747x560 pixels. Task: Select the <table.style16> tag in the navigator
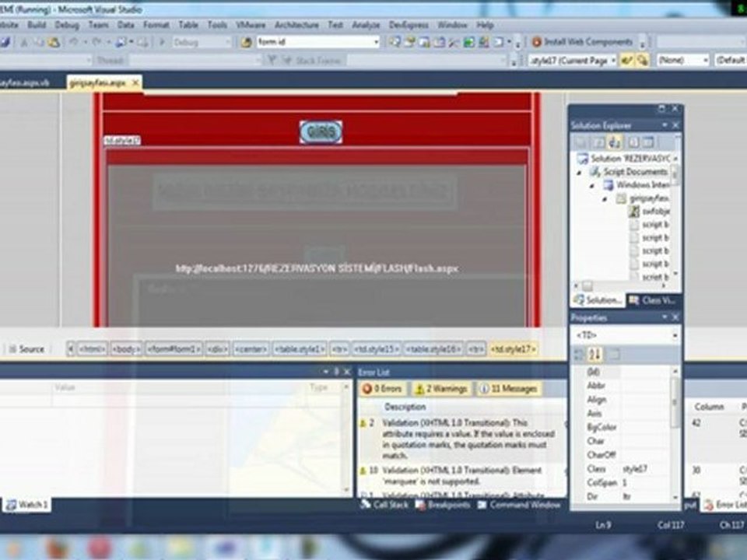[433, 349]
